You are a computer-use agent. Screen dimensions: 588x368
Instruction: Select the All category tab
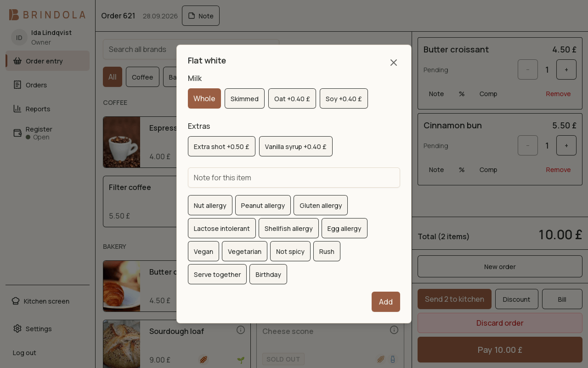click(113, 77)
